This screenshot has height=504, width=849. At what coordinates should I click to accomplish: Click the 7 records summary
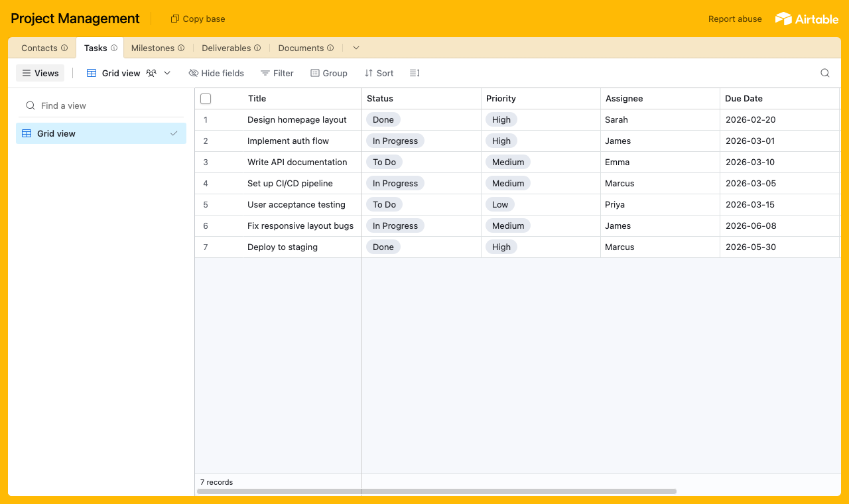pos(217,482)
